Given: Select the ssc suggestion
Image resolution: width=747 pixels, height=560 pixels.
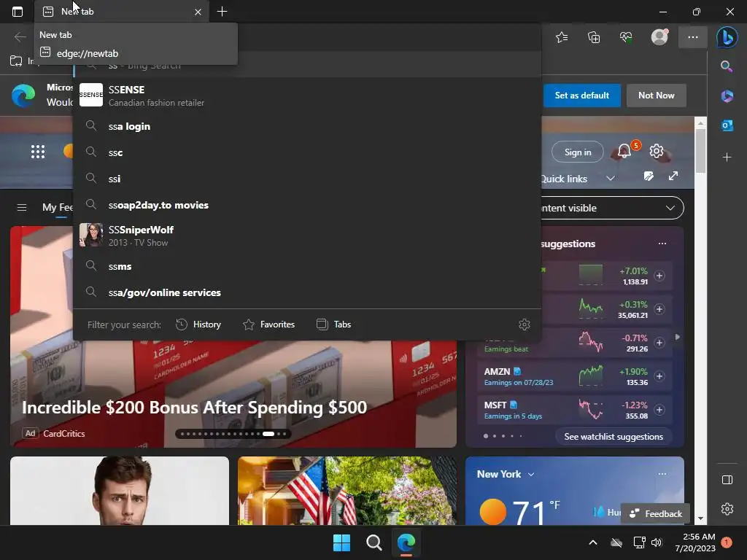Looking at the screenshot, I should pos(307,152).
